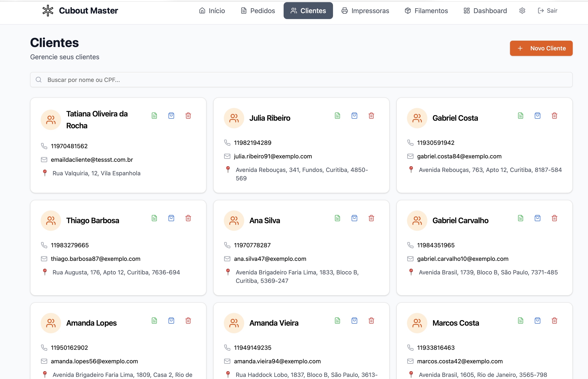Open document icon on Amanda Vieira card
The width and height of the screenshot is (588, 379).
point(337,320)
